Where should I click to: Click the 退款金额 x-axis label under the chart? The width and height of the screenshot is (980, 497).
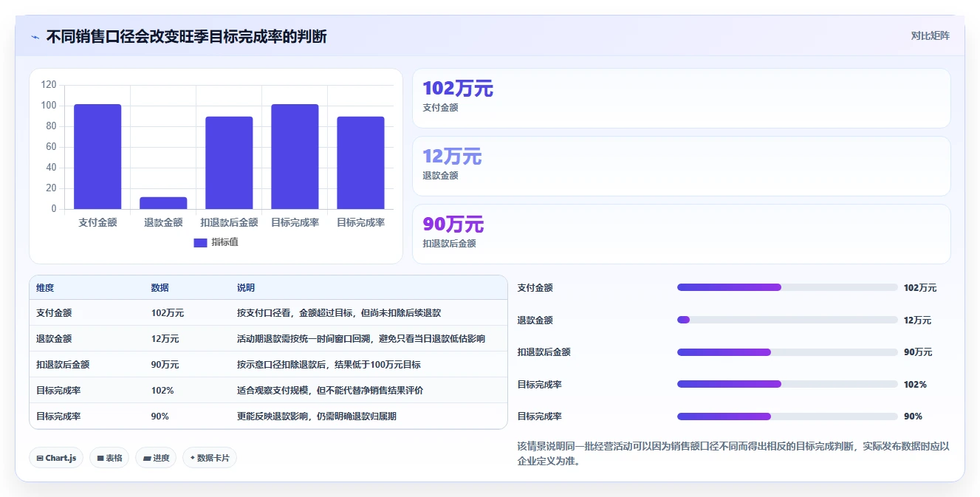[163, 222]
